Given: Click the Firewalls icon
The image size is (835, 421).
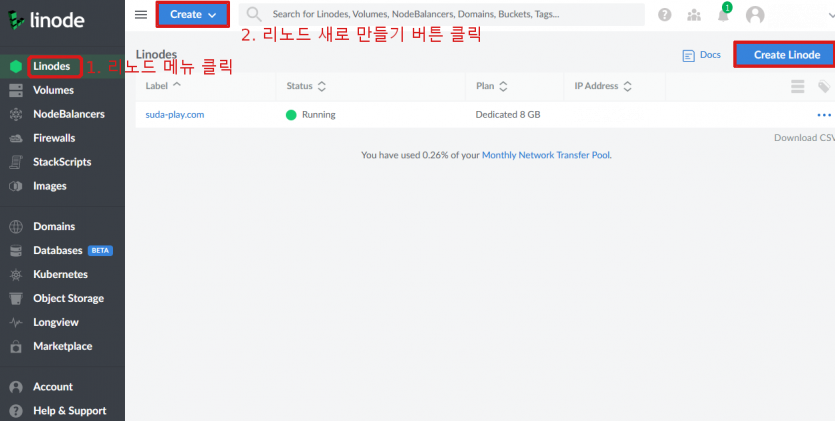Looking at the screenshot, I should (x=16, y=138).
